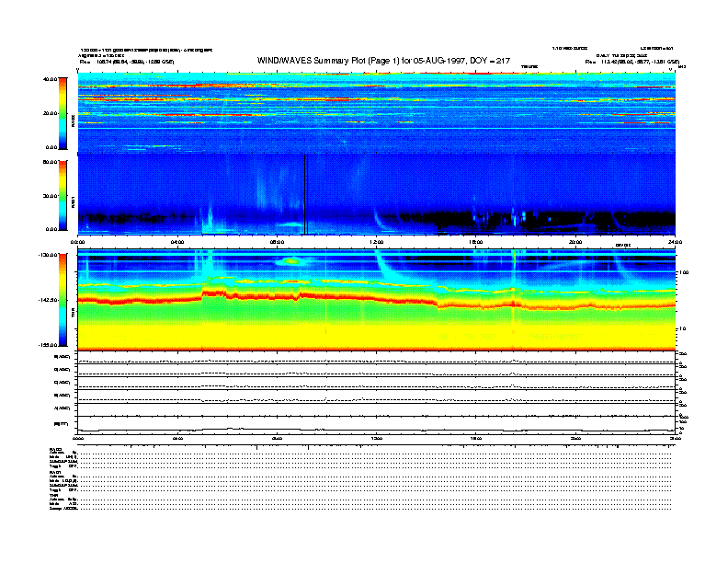728x563 pixels.
Task: Select the TNR color scale bar
Action: click(63, 300)
